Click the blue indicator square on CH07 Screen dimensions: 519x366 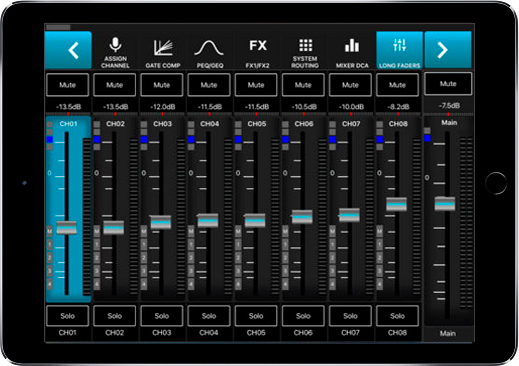(x=332, y=139)
